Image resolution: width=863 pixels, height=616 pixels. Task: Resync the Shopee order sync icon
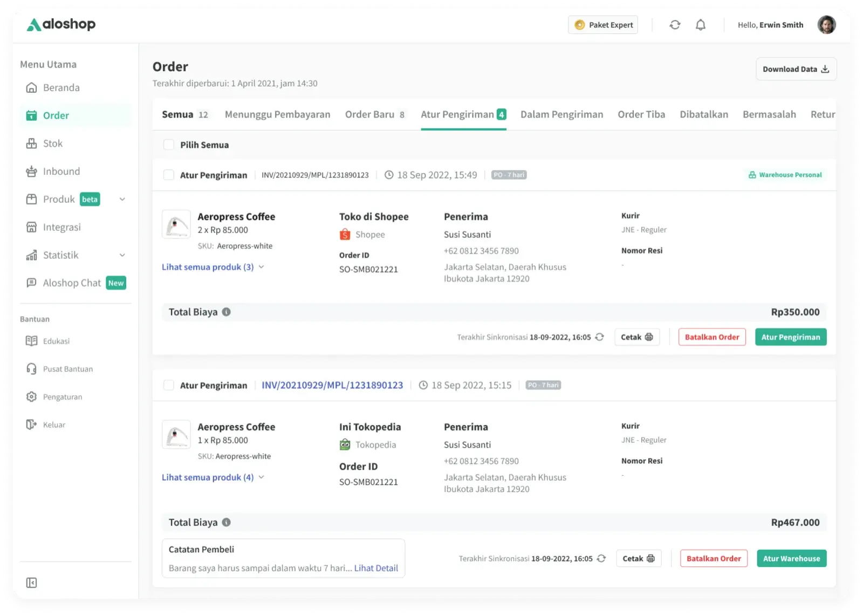click(x=599, y=337)
